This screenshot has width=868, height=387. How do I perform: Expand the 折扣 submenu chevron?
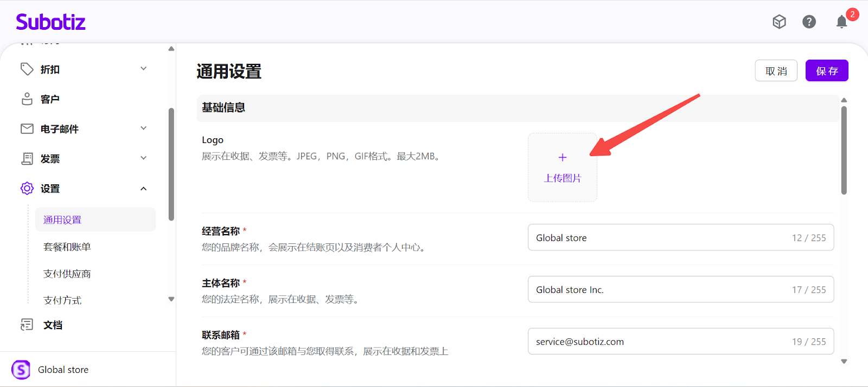(144, 69)
